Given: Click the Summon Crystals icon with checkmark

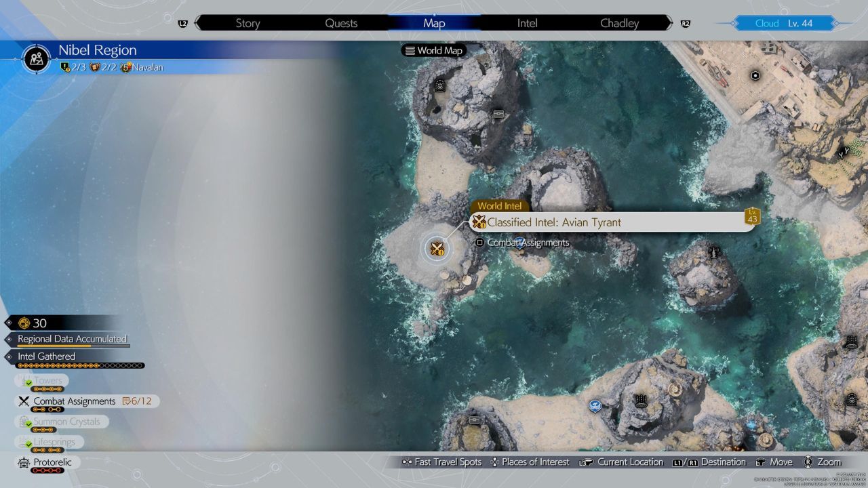Looking at the screenshot, I should (x=24, y=422).
